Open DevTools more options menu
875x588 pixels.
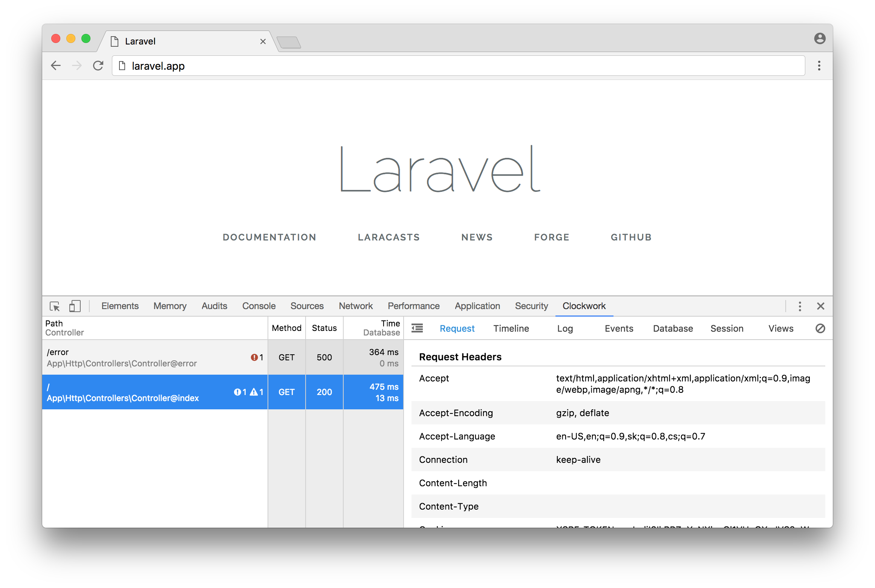point(800,306)
